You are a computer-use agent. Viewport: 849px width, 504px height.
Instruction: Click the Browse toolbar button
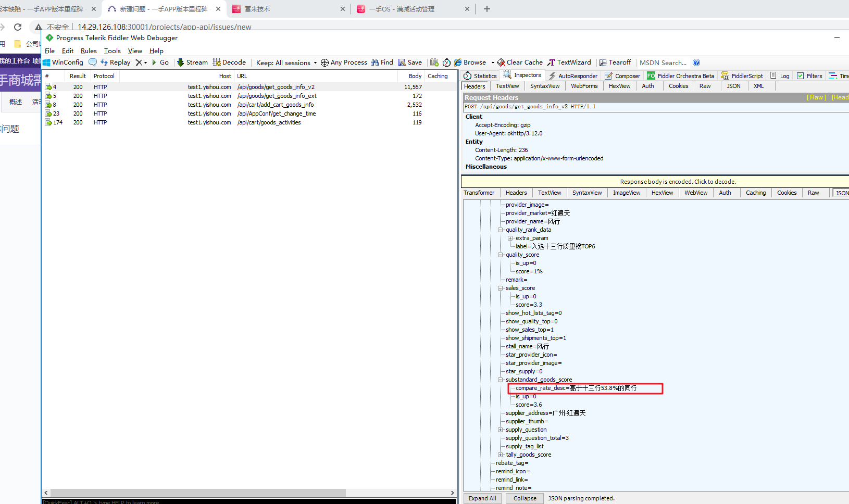point(470,62)
